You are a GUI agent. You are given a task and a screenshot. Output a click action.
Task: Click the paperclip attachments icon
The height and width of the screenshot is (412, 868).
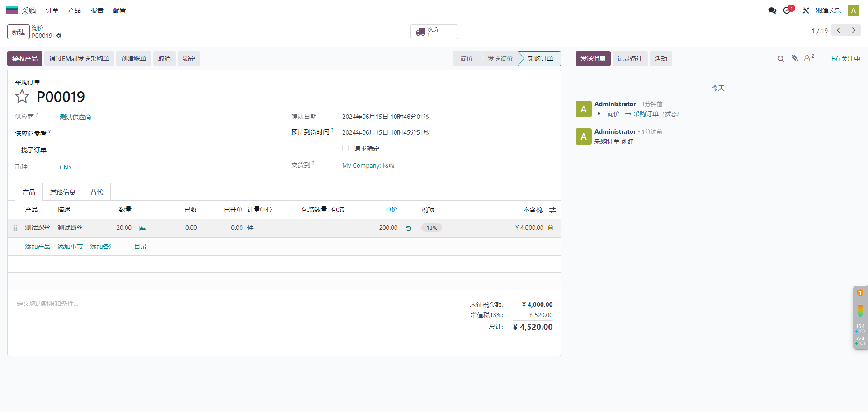pyautogui.click(x=795, y=58)
